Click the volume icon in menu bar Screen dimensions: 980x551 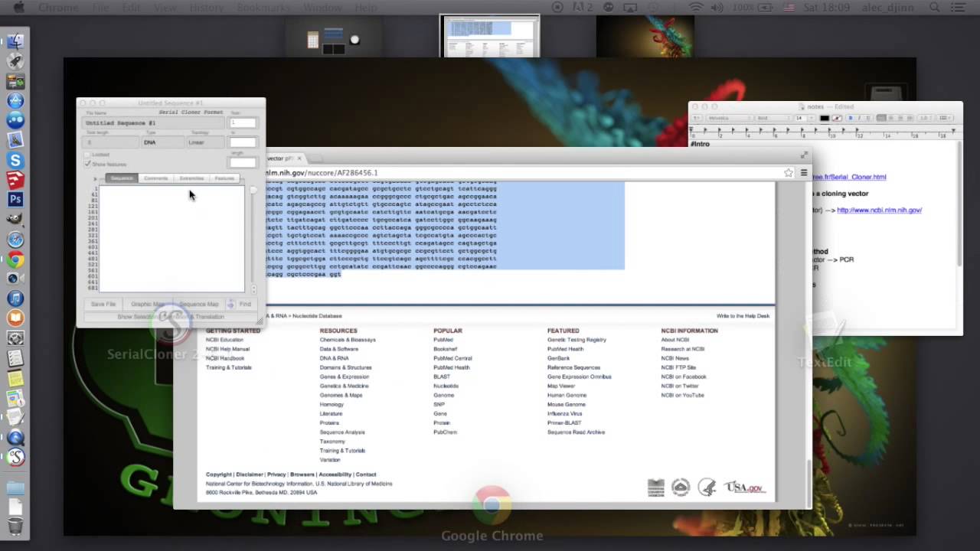tap(717, 8)
